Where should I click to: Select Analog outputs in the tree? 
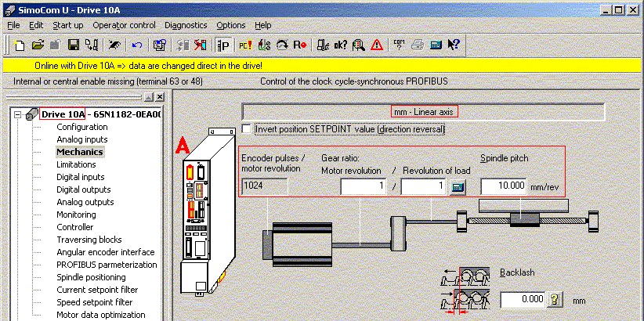[85, 202]
